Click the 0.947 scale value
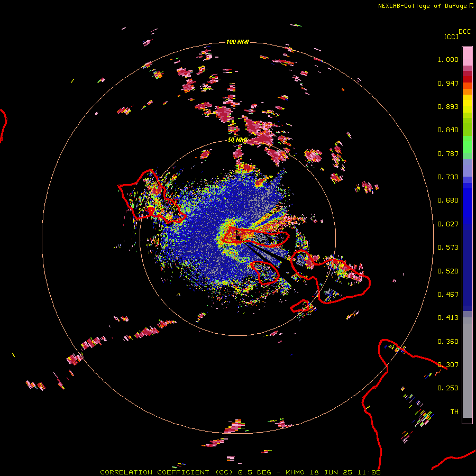The image size is (476, 476). (448, 83)
